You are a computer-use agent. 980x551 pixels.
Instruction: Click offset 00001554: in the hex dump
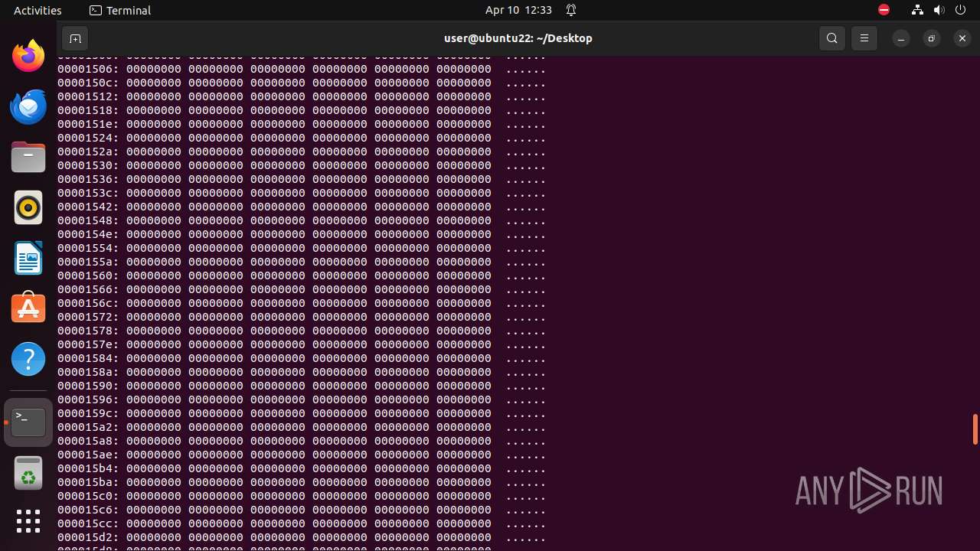point(88,248)
